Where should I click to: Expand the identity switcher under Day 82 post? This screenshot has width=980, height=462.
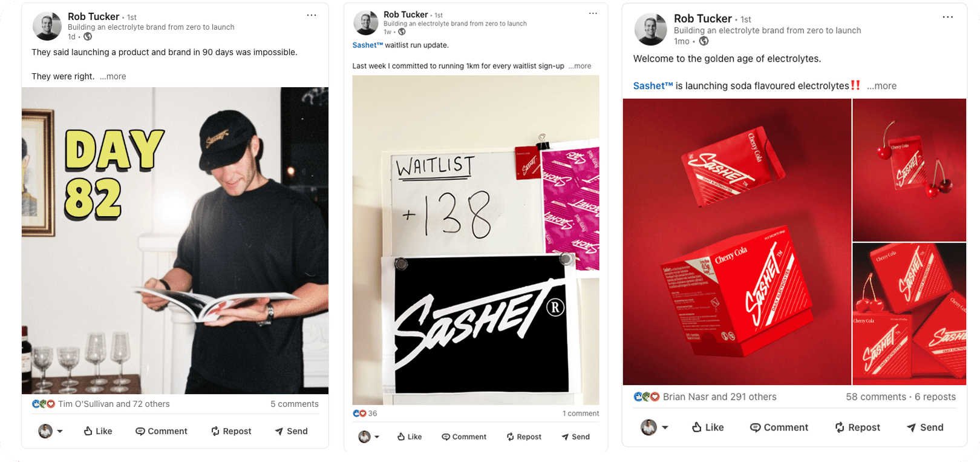[51, 431]
